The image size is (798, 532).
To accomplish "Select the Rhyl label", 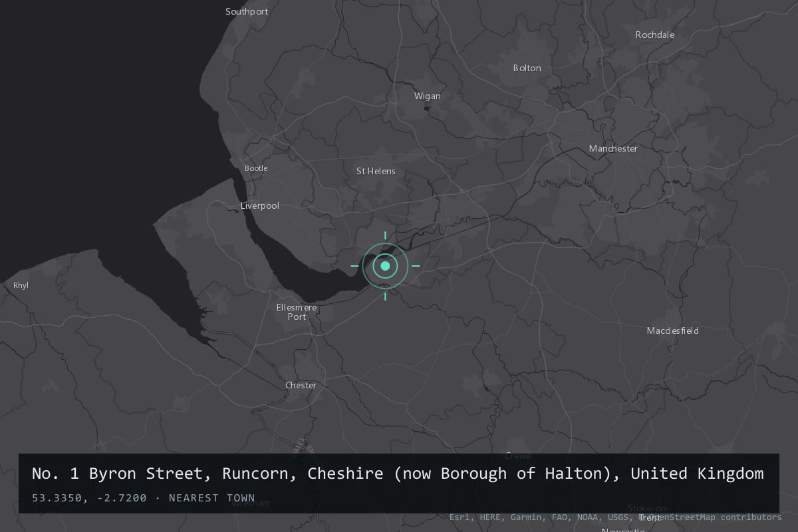I will [x=21, y=286].
